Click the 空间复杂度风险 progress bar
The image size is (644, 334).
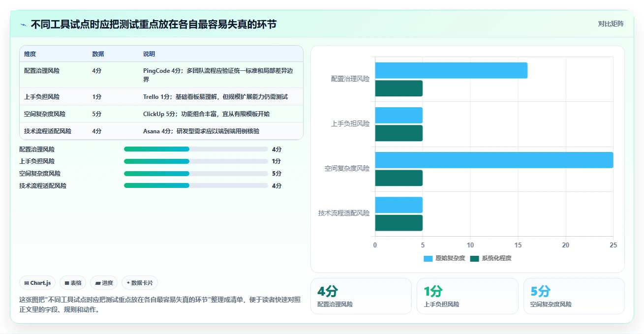(x=196, y=174)
